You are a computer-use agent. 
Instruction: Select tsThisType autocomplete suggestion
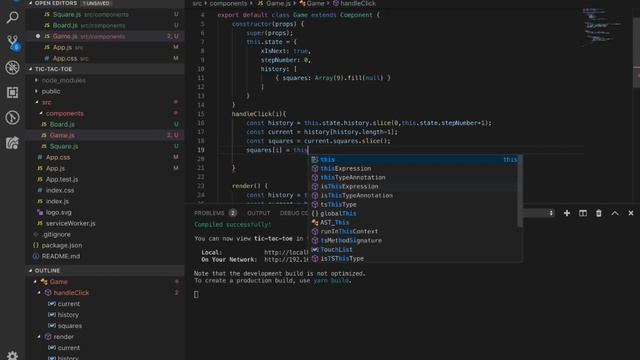click(x=413, y=204)
